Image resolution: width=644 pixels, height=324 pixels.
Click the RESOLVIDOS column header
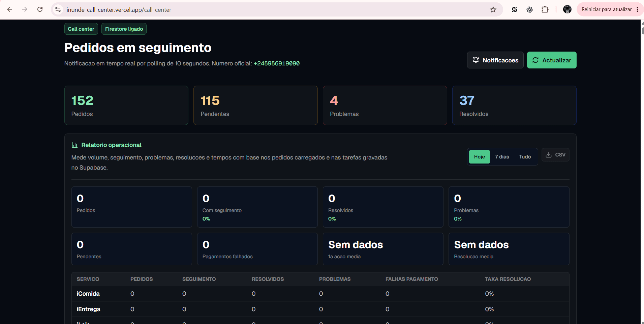coord(268,279)
